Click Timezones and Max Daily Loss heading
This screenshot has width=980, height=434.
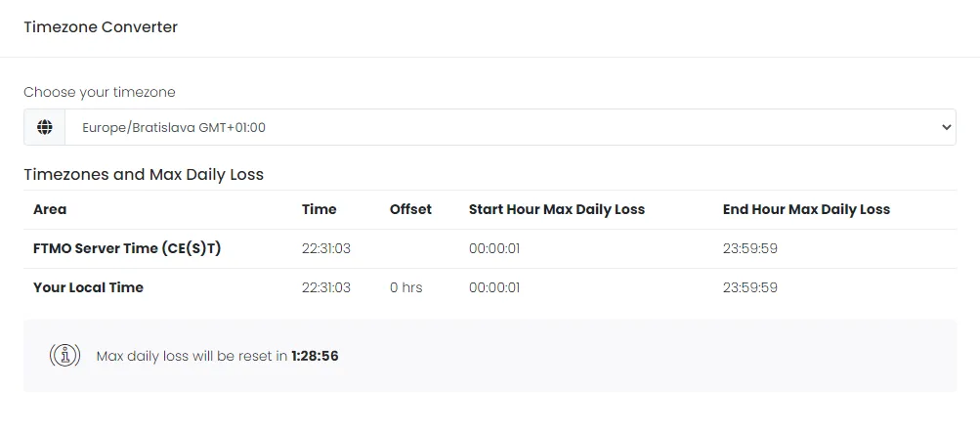144,175
